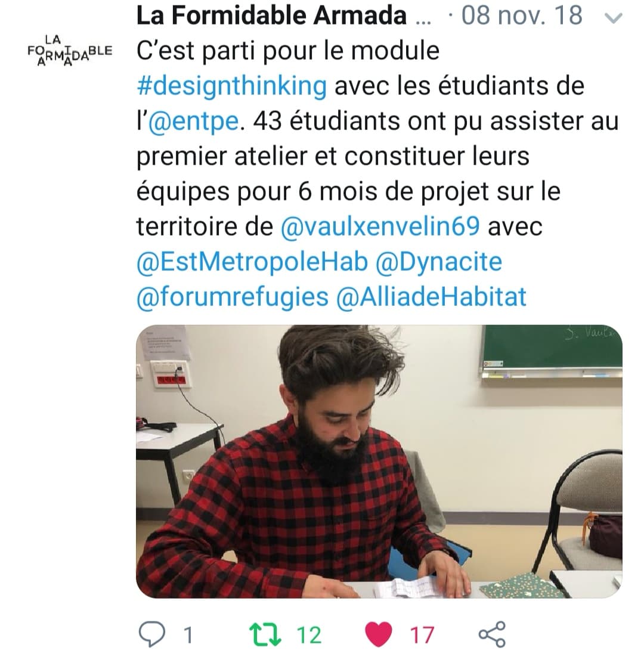This screenshot has width=644, height=669.
Task: Open tweet text starting C'est parti
Action: click(377, 174)
